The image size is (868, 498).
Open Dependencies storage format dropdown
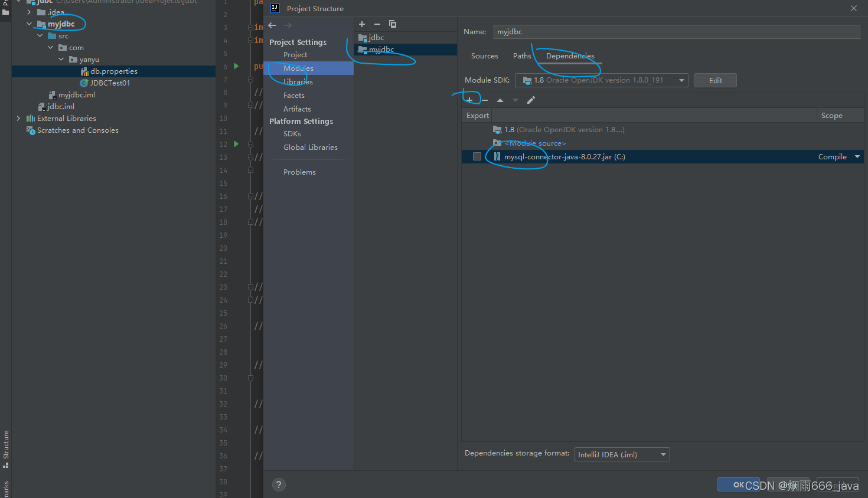pyautogui.click(x=622, y=454)
